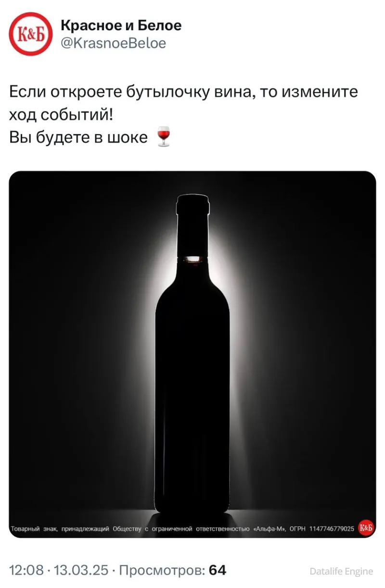Click the wine glass emoji
Viewport: 385px width, 588px height.
click(164, 137)
